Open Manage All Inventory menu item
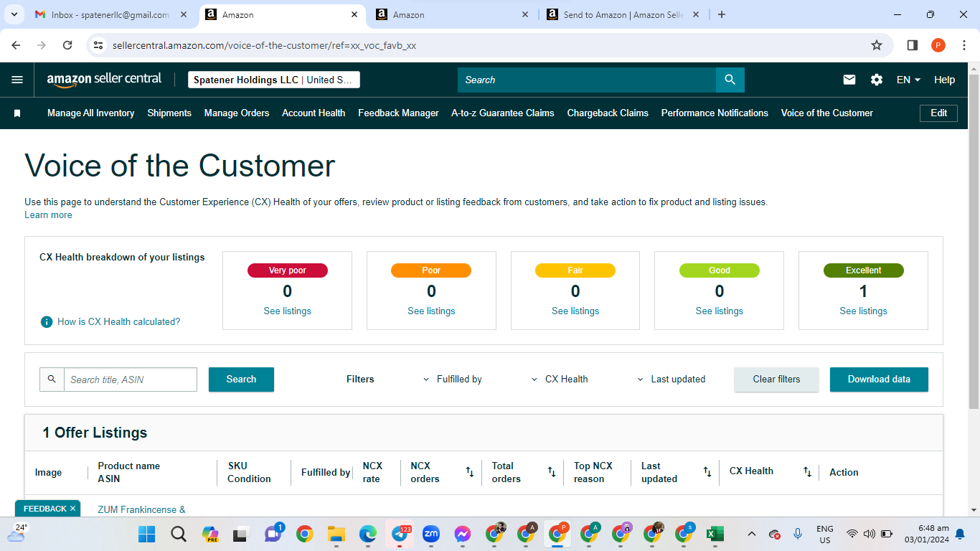Screen dimensions: 980x551 [x=90, y=113]
